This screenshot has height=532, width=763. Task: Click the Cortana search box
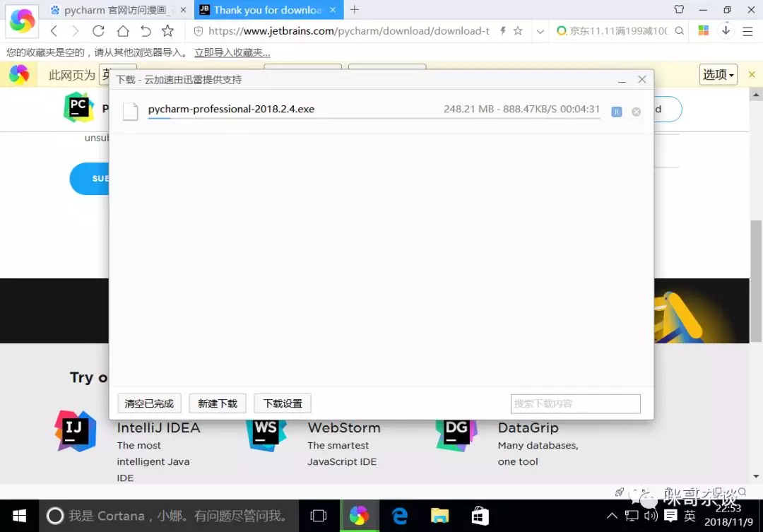(169, 516)
